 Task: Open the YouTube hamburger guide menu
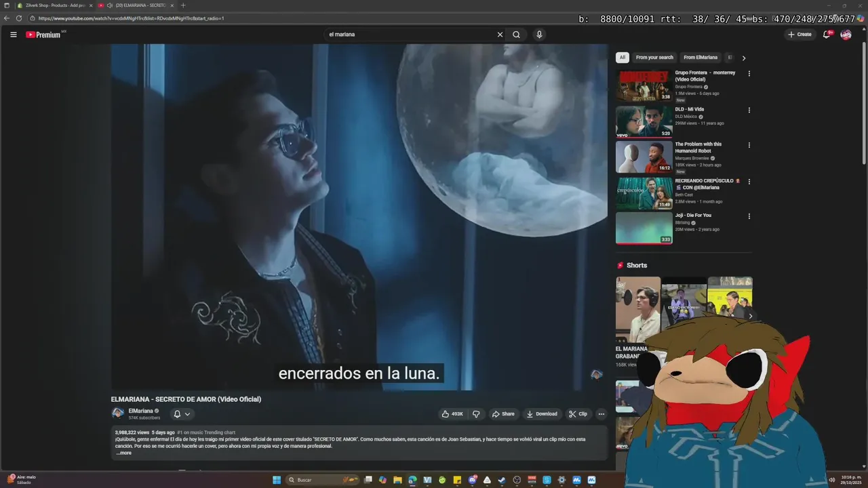pyautogui.click(x=13, y=35)
